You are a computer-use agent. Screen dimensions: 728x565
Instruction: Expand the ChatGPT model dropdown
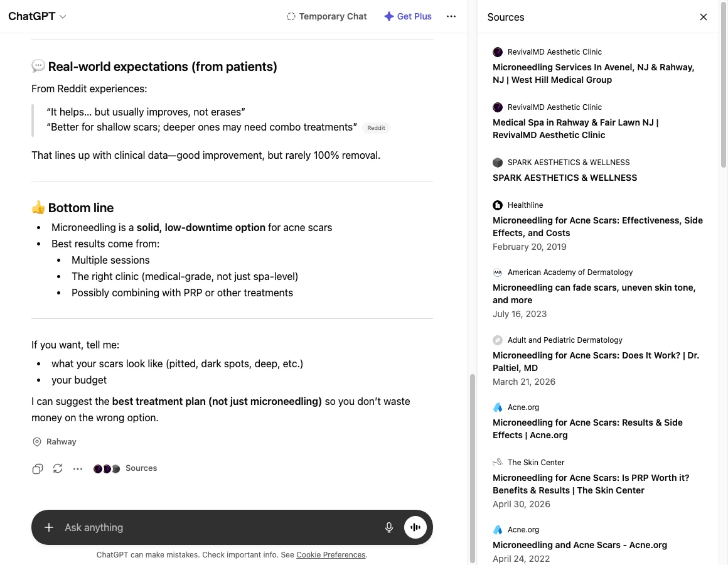point(37,16)
